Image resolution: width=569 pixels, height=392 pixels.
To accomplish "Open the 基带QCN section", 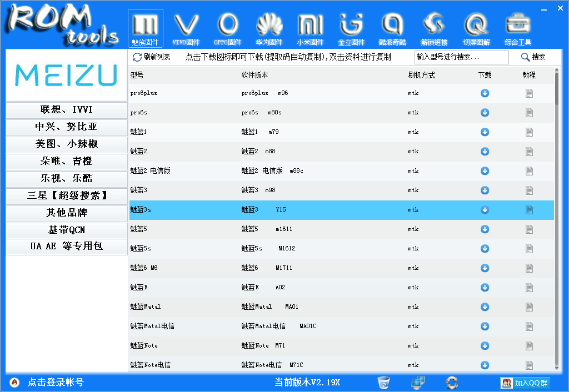I will (67, 230).
